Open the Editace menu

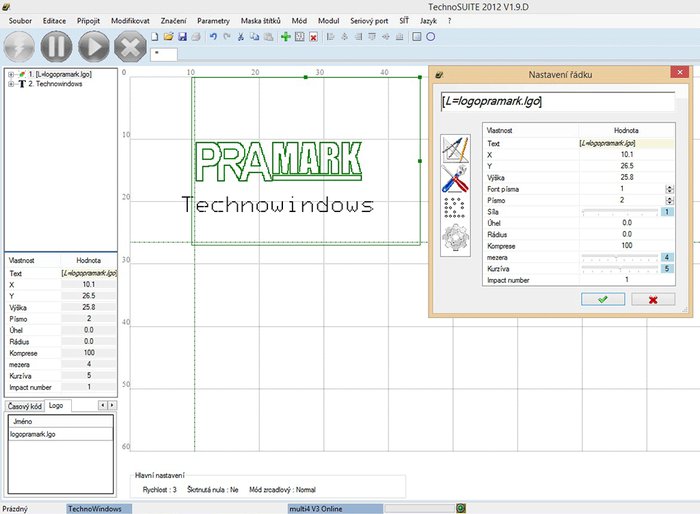(54, 21)
